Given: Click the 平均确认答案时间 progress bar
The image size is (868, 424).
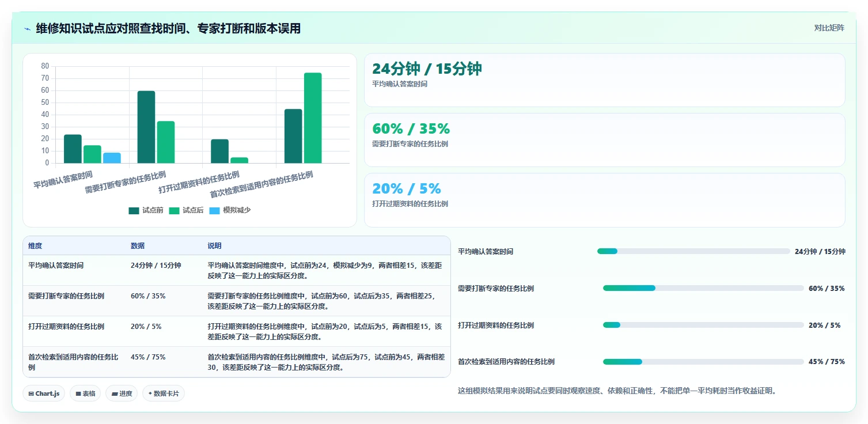Looking at the screenshot, I should click(x=693, y=251).
